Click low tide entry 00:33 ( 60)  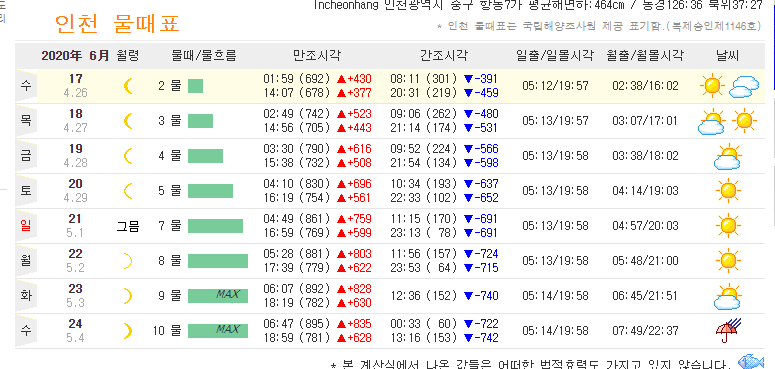click(424, 324)
